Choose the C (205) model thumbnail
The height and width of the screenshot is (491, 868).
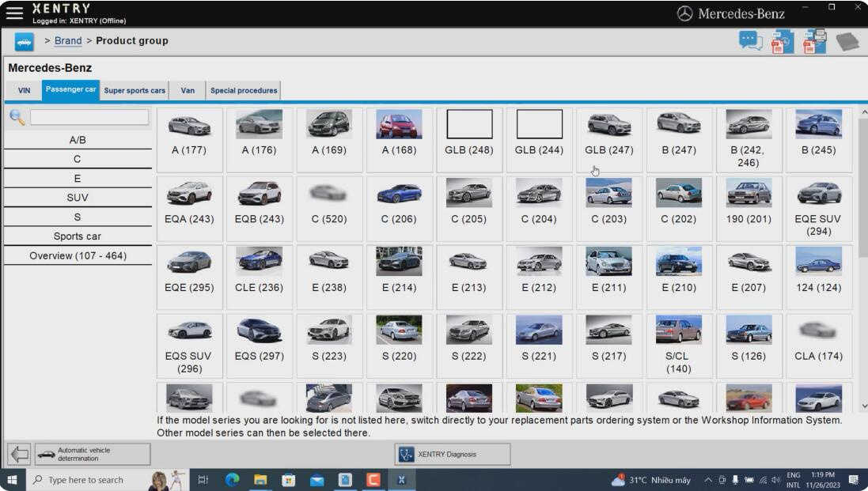click(469, 207)
